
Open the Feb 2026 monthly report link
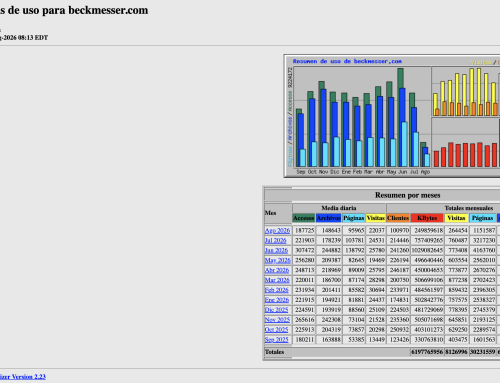[276, 290]
